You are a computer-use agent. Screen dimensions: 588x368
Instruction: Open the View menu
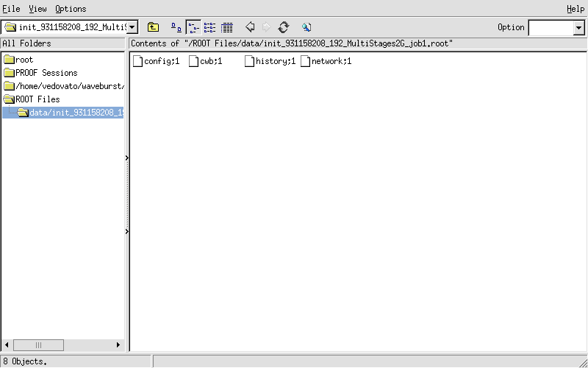(38, 9)
